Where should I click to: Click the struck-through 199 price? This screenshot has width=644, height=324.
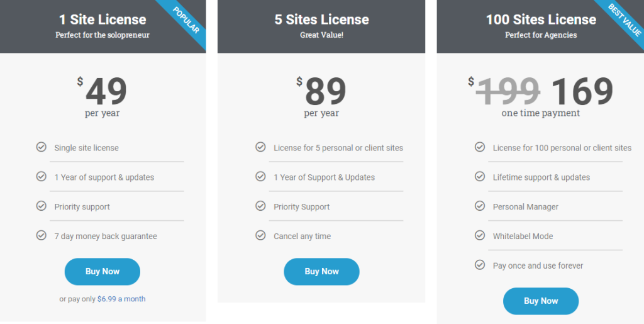(508, 91)
